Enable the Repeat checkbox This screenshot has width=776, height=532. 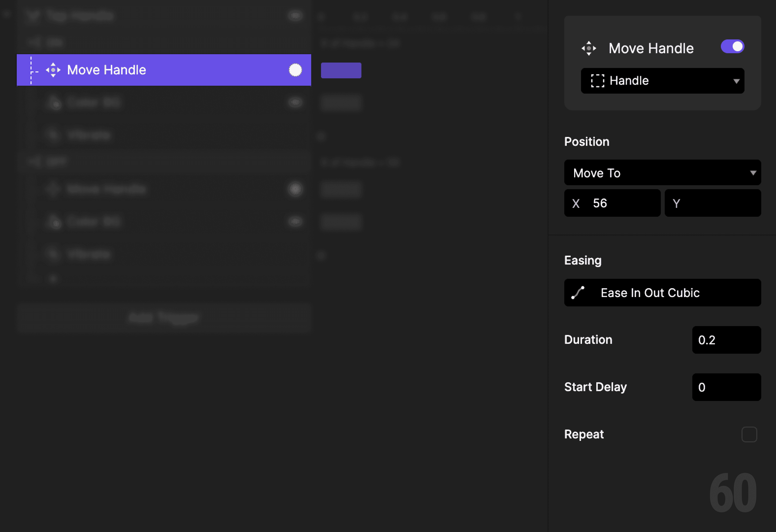(750, 434)
